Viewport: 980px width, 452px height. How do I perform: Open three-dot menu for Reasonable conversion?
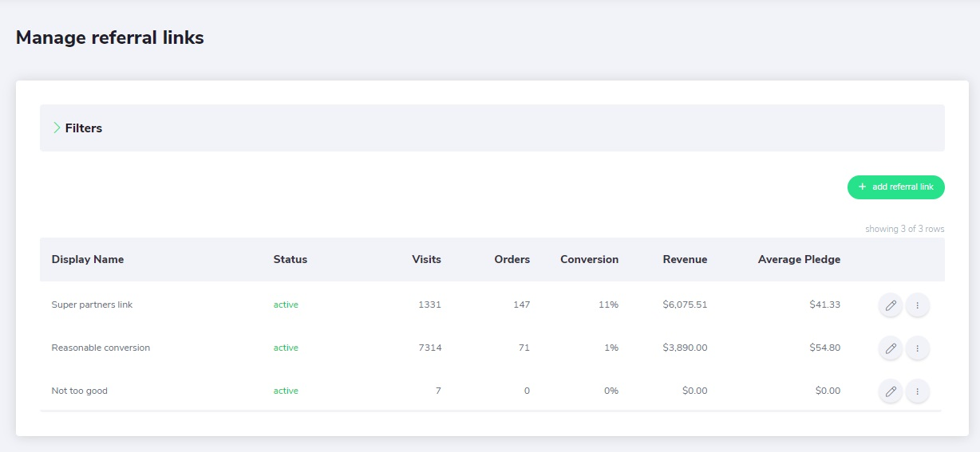coord(918,348)
